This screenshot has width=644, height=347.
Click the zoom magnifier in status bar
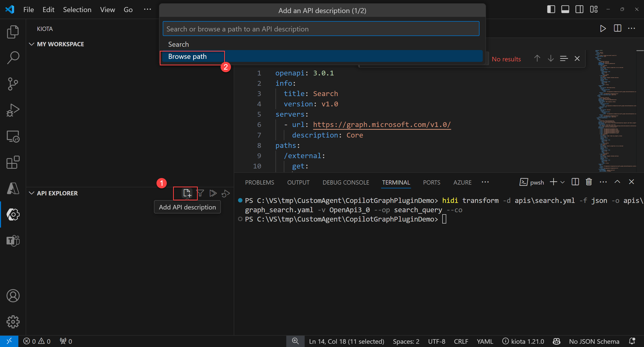[x=295, y=341]
